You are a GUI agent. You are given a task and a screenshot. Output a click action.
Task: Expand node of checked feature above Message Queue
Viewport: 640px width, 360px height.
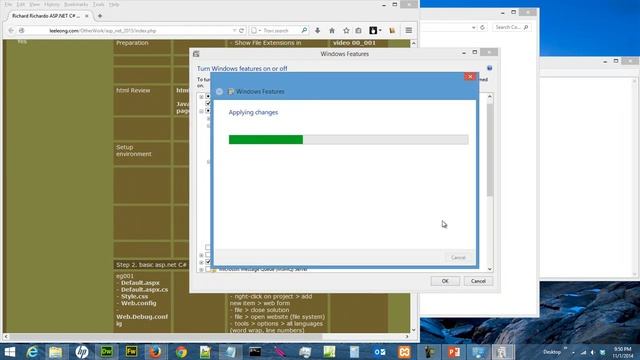click(x=201, y=262)
